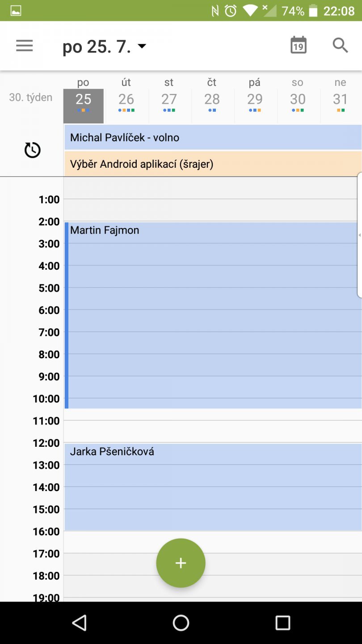
Task: Jump to today with calendar icon
Action: pos(298,46)
